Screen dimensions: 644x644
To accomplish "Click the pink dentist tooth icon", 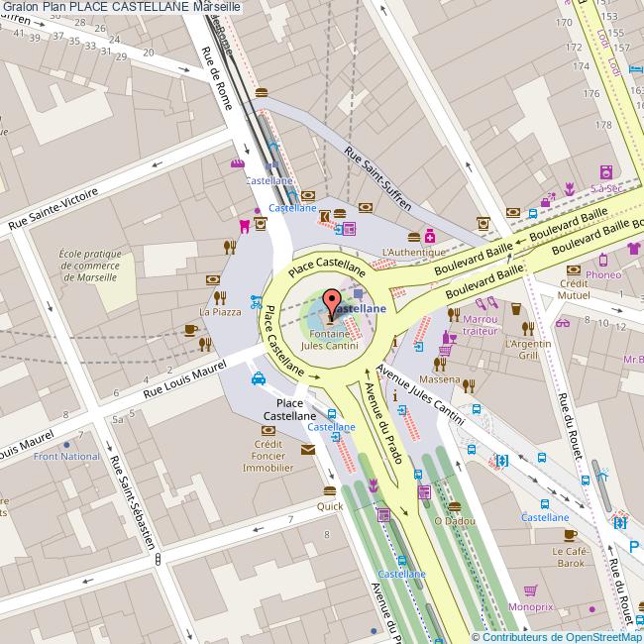I will pyautogui.click(x=244, y=225).
